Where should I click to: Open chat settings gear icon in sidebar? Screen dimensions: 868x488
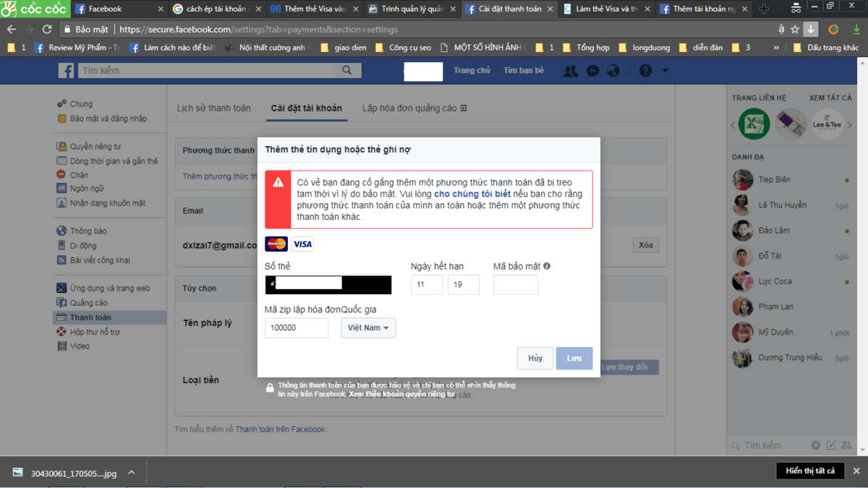coord(816,445)
